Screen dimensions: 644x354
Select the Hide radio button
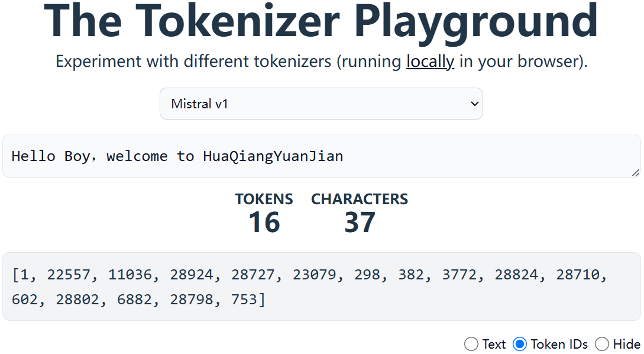click(x=601, y=344)
